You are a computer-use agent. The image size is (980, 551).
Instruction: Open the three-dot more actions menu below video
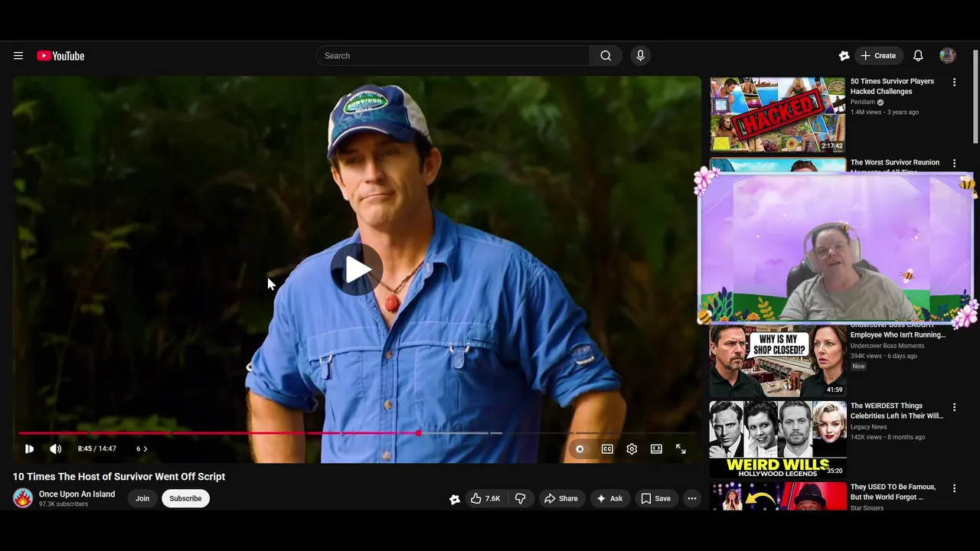click(x=692, y=498)
